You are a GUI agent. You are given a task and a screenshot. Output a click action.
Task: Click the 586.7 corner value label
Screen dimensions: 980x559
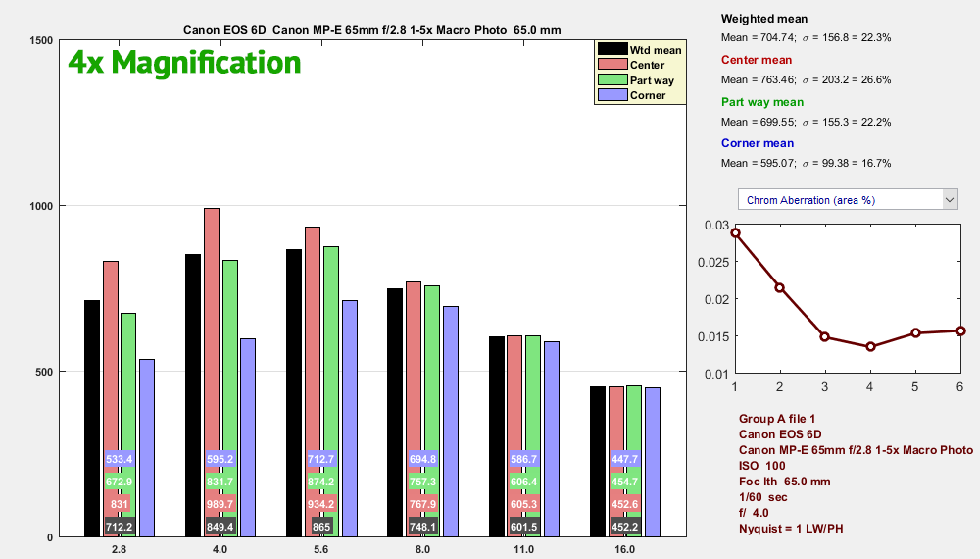coord(523,459)
